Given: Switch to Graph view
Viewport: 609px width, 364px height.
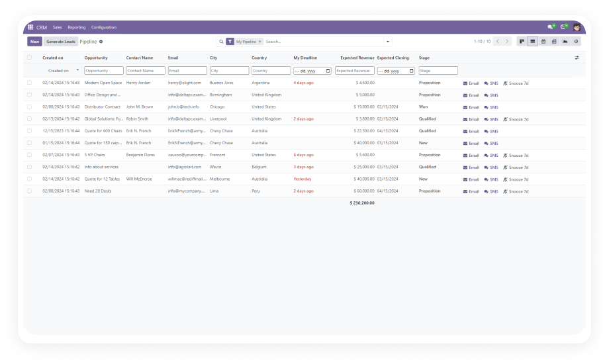Looking at the screenshot, I should pos(565,41).
